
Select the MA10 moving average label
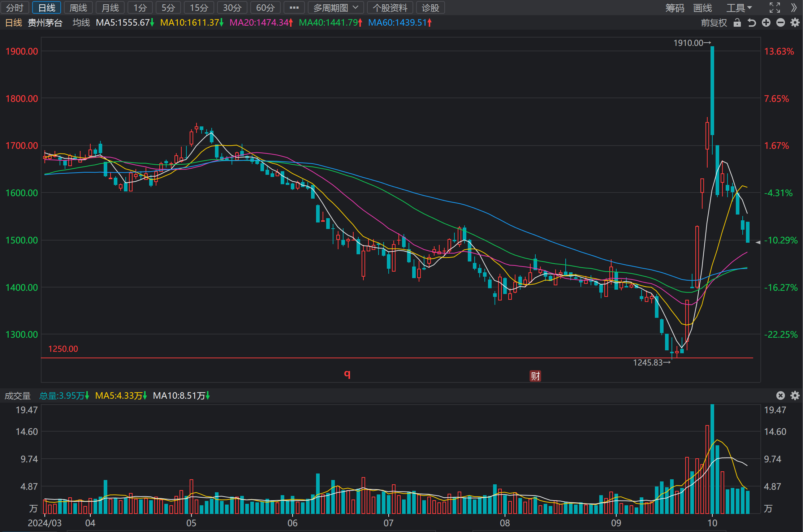click(x=192, y=23)
